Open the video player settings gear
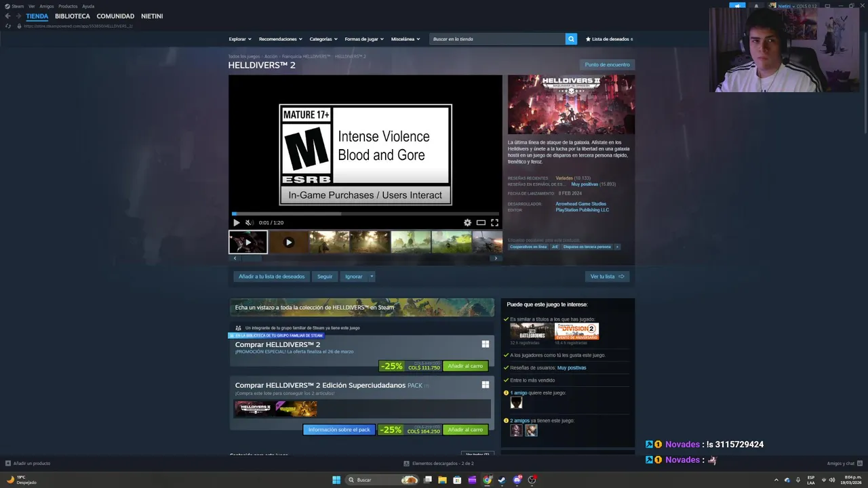868x488 pixels. (x=467, y=222)
